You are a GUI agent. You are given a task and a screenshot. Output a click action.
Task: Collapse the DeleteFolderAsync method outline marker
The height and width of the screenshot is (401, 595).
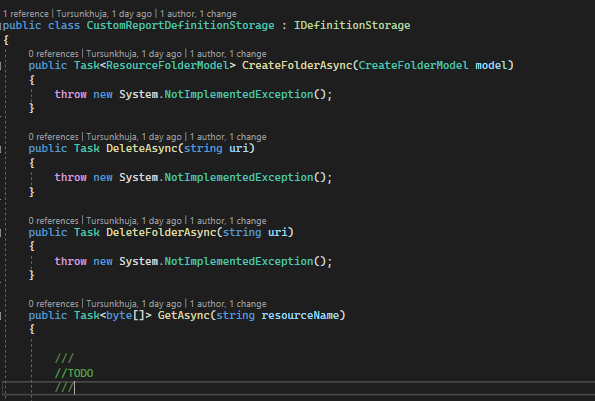pos(1,233)
